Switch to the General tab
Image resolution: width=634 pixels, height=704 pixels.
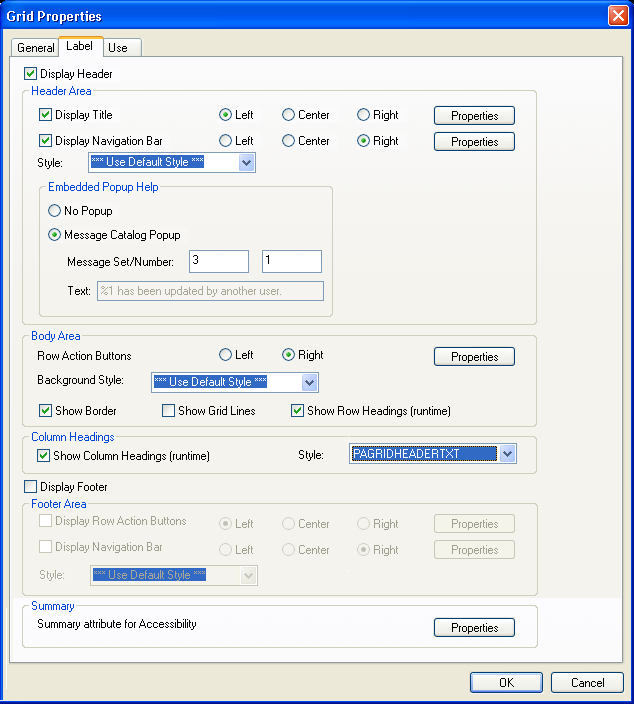(35, 48)
